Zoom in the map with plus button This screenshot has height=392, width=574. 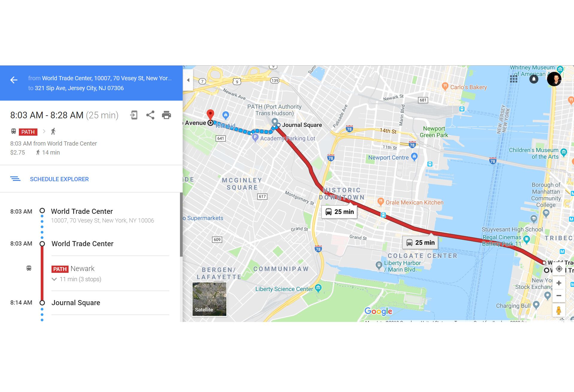pos(559,283)
